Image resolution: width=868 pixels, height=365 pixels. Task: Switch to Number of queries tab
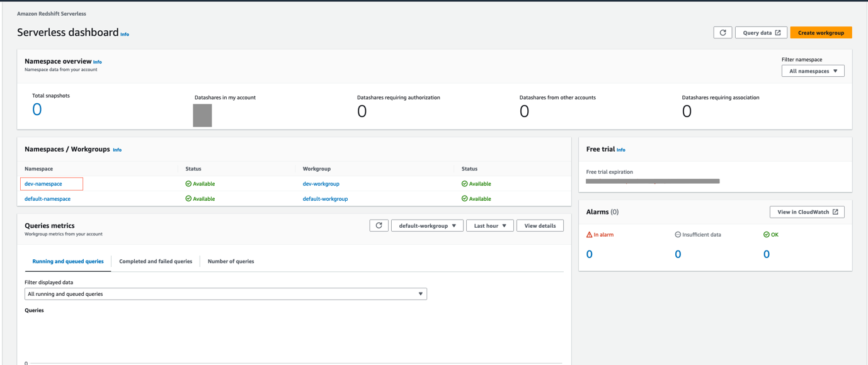(231, 261)
